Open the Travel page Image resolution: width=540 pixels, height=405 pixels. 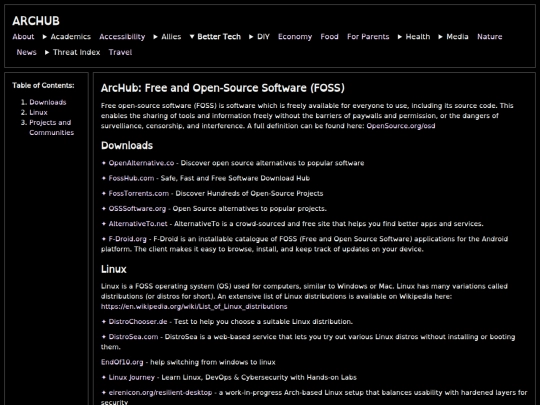[121, 52]
